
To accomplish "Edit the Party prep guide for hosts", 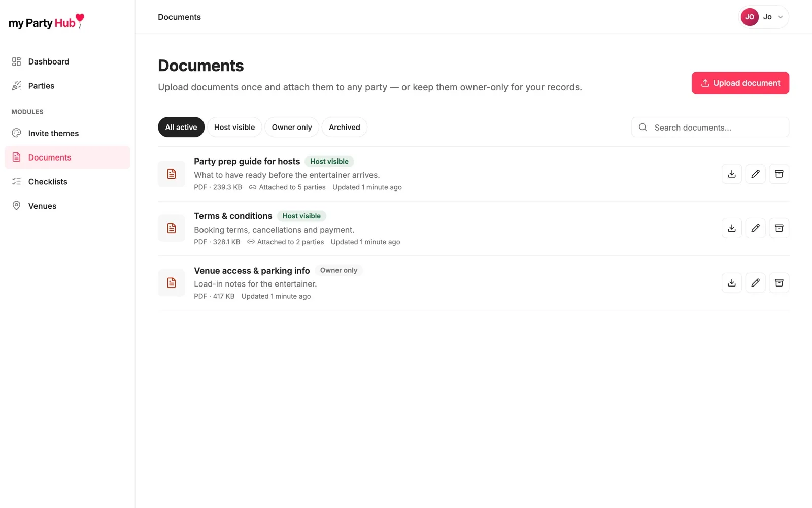I will coord(755,174).
